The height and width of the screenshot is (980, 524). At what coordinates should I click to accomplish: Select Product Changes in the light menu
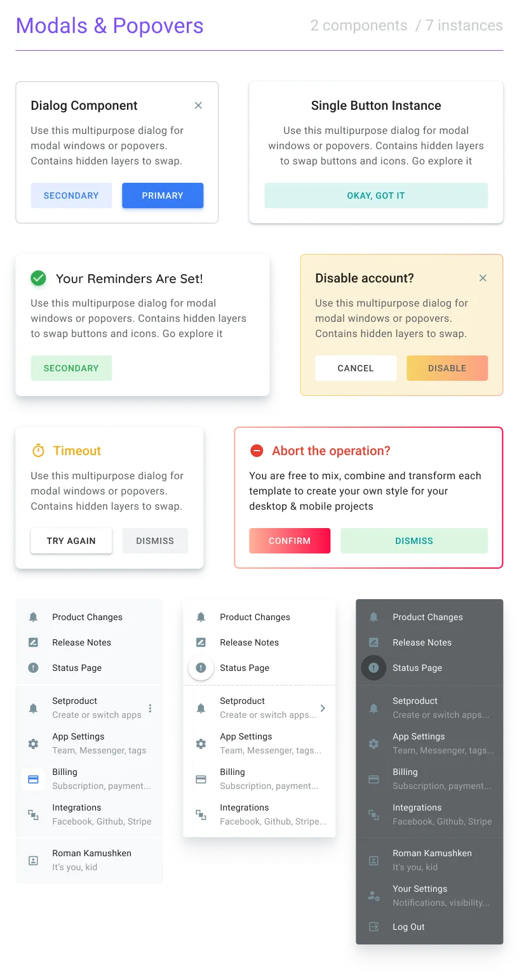(89, 617)
